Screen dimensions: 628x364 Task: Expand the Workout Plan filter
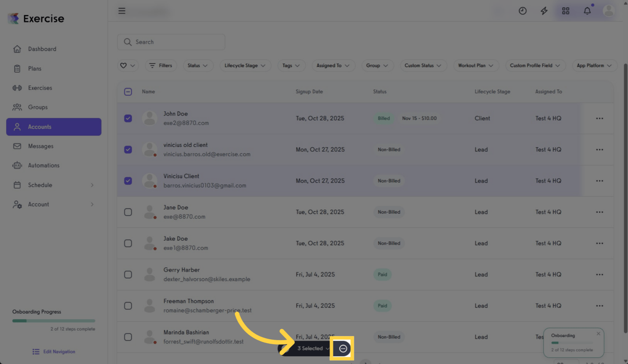tap(476, 65)
